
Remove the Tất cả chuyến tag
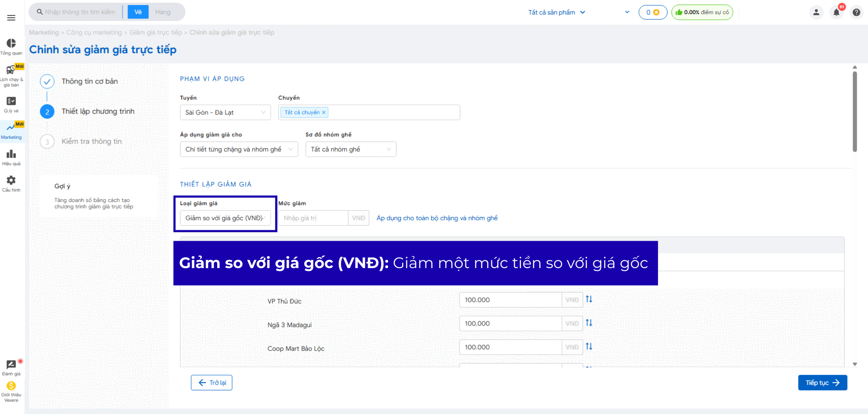(324, 113)
